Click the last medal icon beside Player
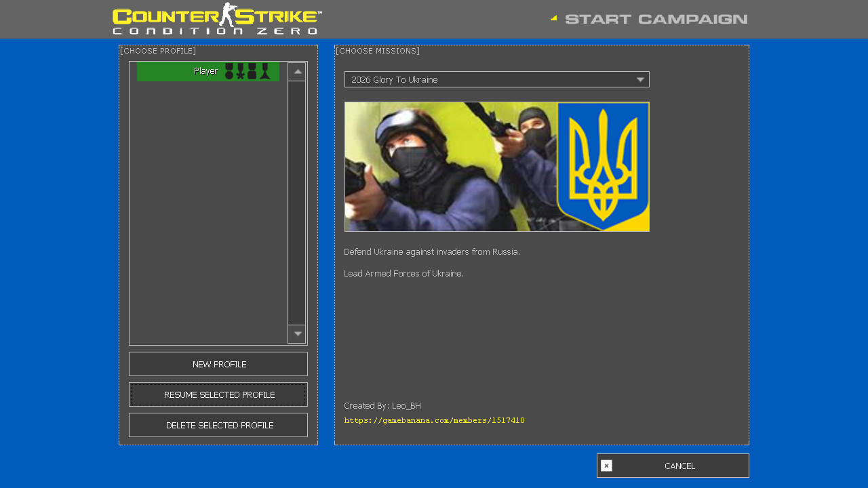Image resolution: width=868 pixels, height=488 pixels. (x=265, y=71)
